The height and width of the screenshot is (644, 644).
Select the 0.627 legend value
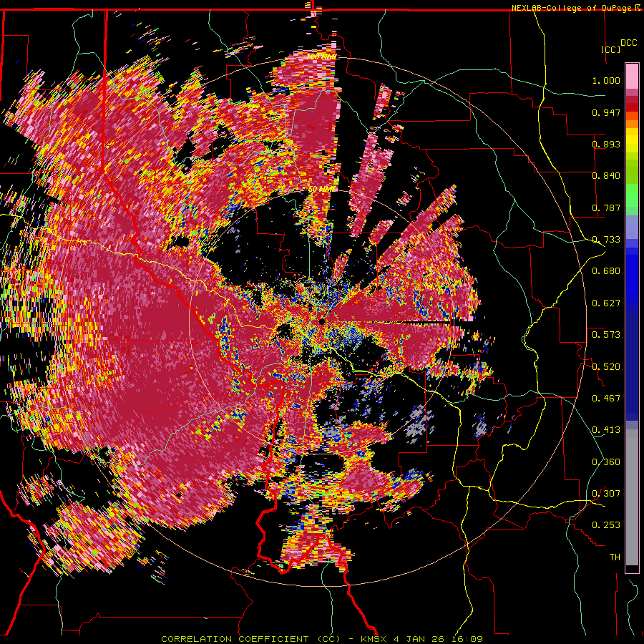606,303
